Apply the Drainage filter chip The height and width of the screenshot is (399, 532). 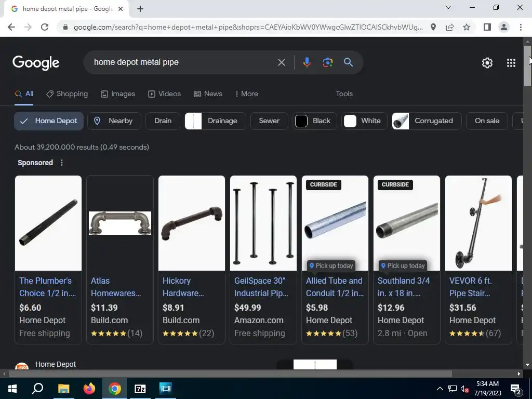(x=215, y=121)
